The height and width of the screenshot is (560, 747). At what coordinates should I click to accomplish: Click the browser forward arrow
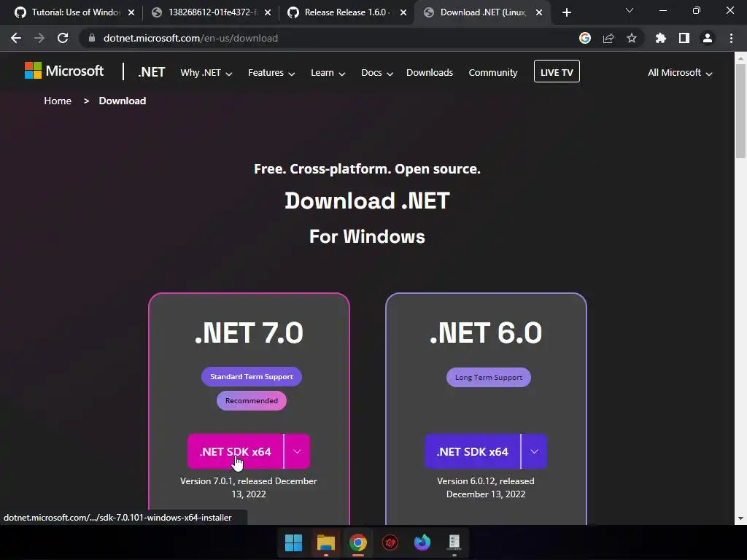pos(39,38)
